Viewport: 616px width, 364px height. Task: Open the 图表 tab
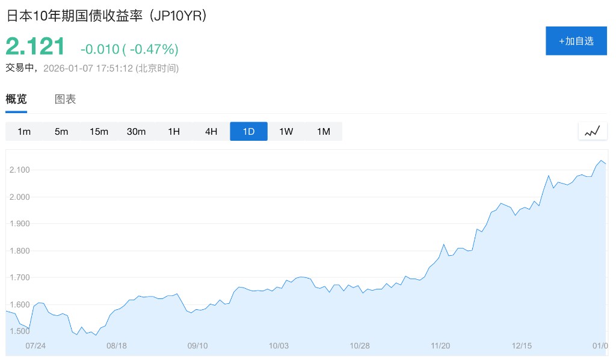coord(65,99)
